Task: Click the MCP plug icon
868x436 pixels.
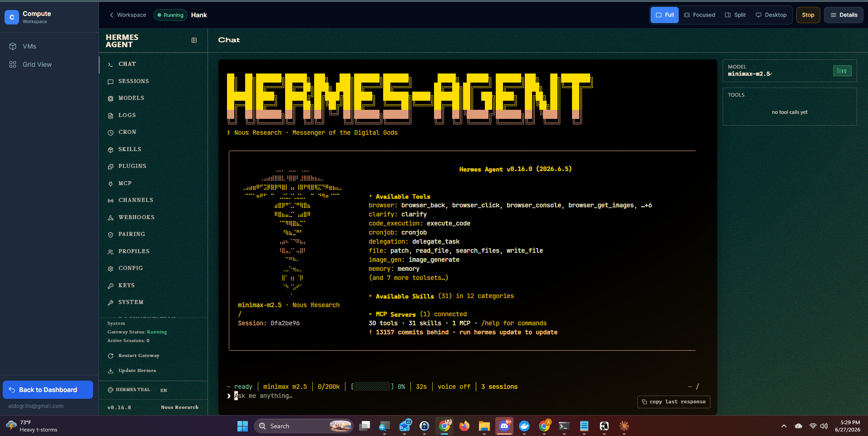Action: (110, 184)
